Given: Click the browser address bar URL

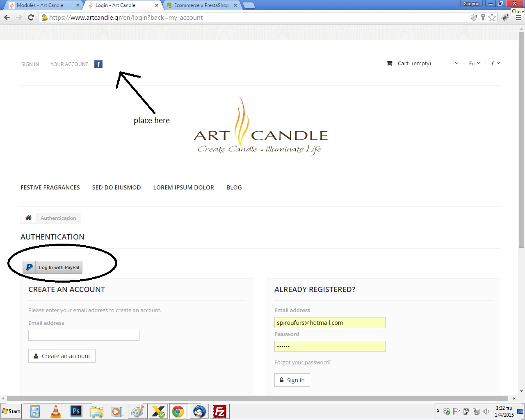Looking at the screenshot, I should 126,18.
